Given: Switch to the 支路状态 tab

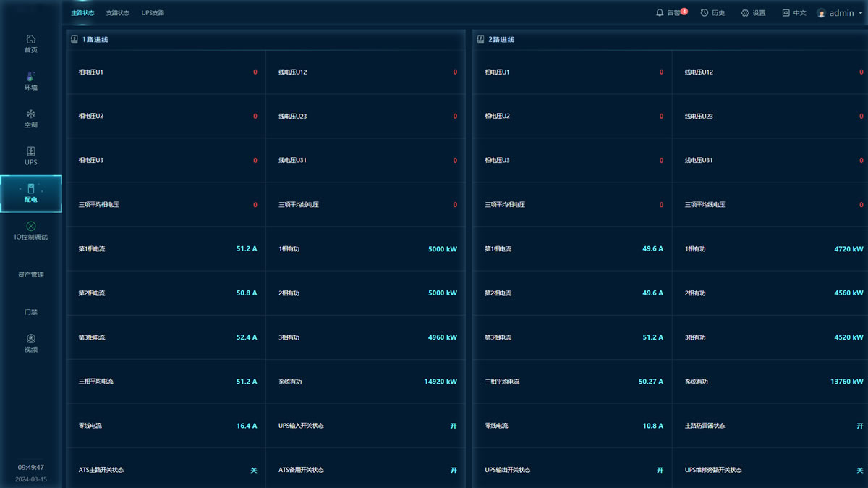Looking at the screenshot, I should click(x=117, y=13).
